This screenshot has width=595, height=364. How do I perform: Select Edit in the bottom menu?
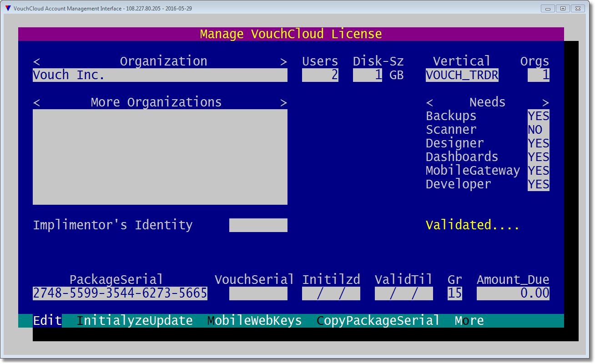[47, 321]
